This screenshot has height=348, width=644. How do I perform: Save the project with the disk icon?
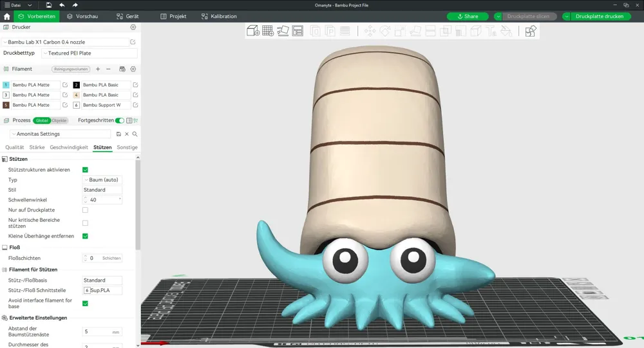click(x=48, y=5)
